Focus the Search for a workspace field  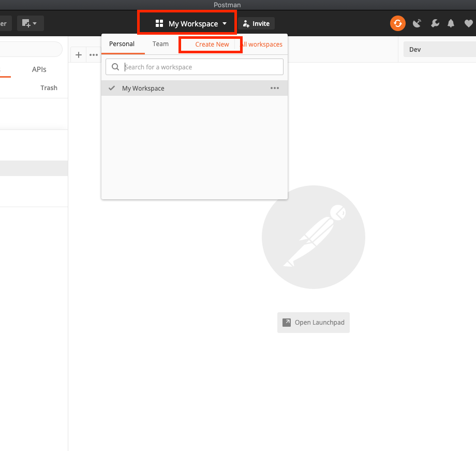[195, 67]
